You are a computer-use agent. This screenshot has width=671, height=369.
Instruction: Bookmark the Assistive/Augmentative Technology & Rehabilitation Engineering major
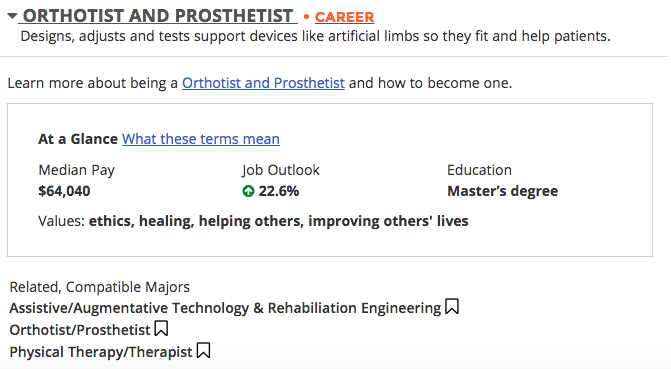pyautogui.click(x=452, y=307)
